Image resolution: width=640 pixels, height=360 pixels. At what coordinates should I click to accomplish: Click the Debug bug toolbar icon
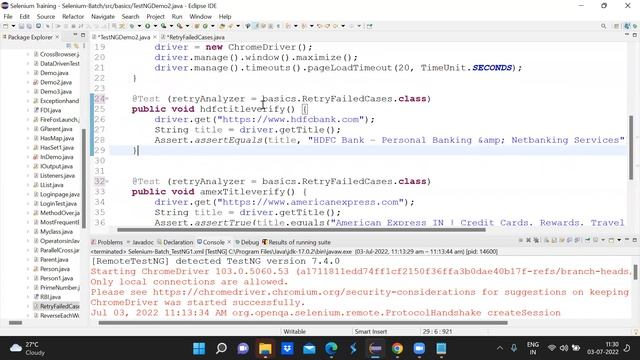(132, 26)
